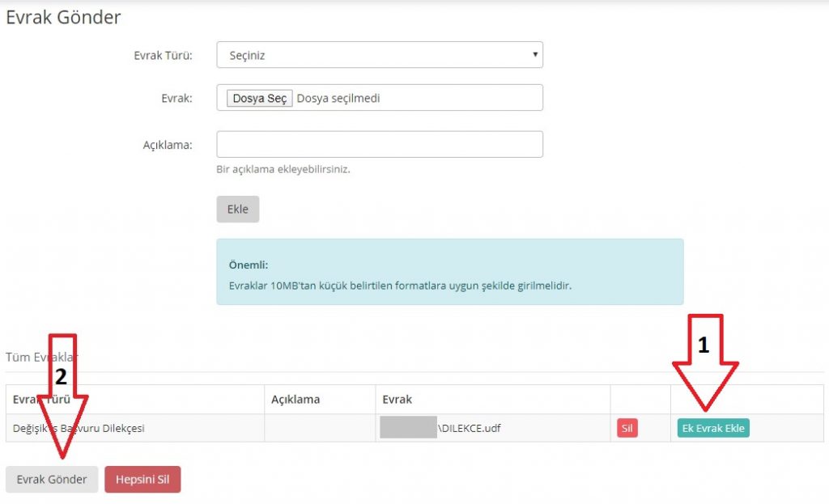Click the 'Evrak Türü:' form label

coord(163,56)
